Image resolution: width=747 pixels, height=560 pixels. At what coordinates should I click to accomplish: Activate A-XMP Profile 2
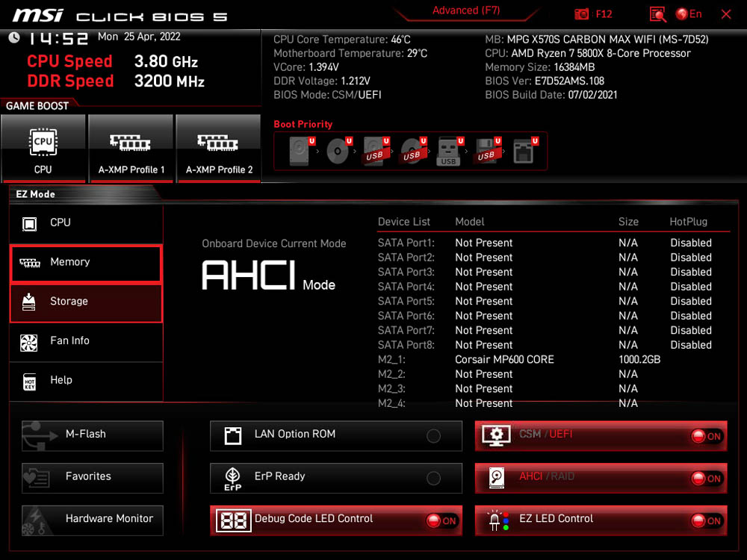(219, 148)
